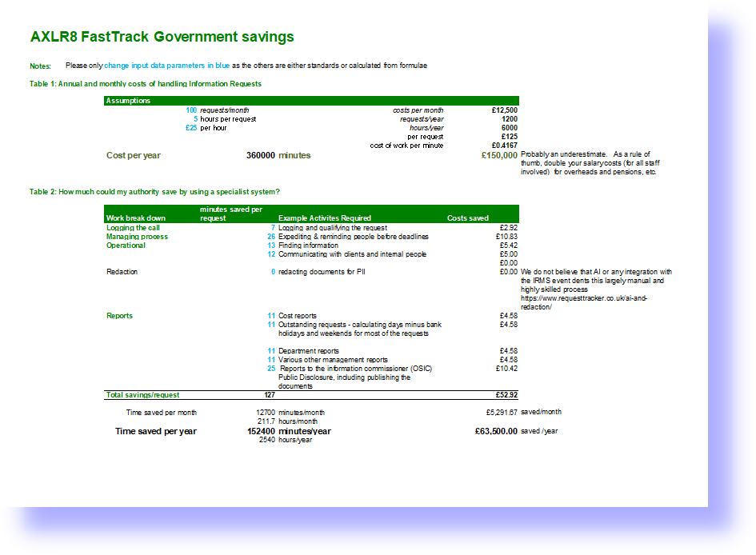Click the 6000 hours/year value

[x=509, y=128]
